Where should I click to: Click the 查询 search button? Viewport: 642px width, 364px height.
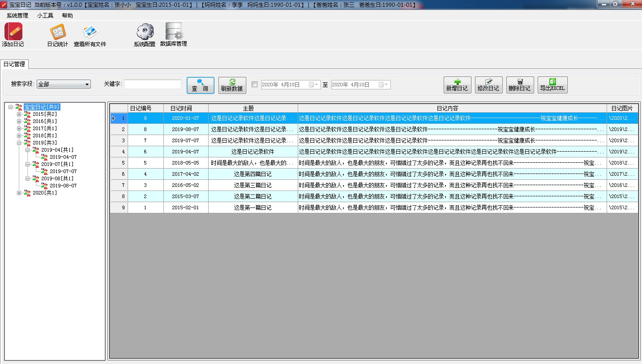click(200, 85)
